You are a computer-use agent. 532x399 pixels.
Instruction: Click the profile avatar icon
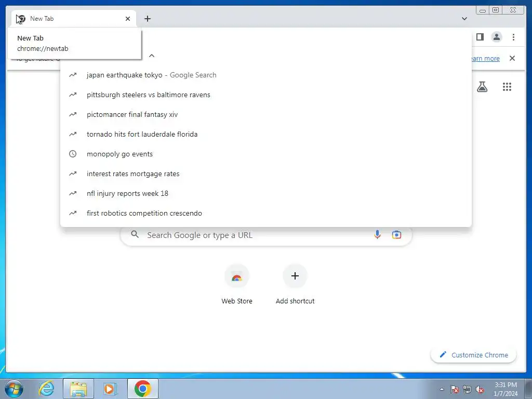click(x=496, y=37)
